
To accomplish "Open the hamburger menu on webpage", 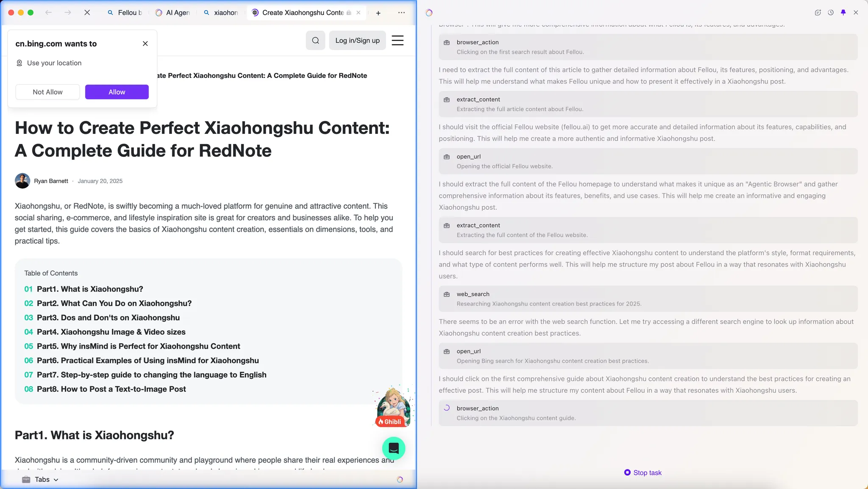I will 397,40.
